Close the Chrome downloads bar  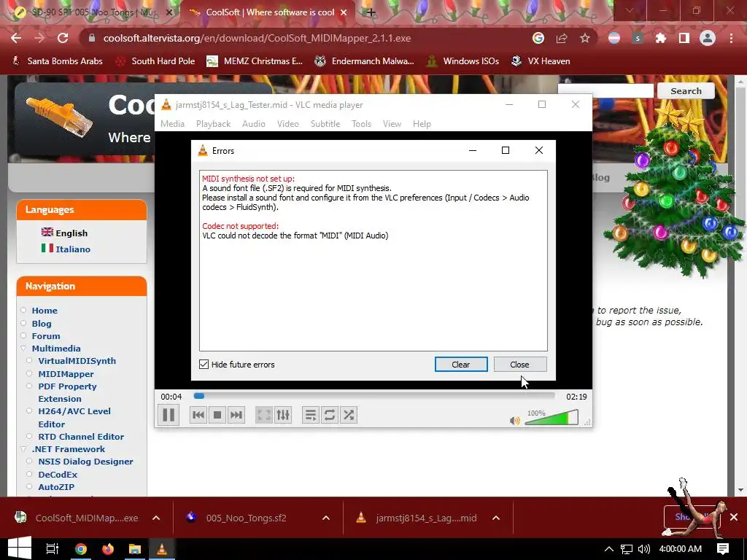pos(734,517)
